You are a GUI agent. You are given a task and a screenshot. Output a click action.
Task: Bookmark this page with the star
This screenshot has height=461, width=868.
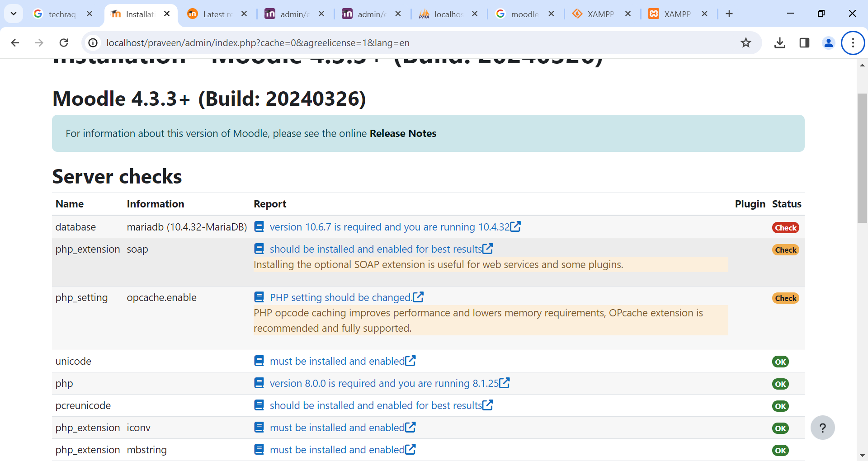[x=746, y=42]
